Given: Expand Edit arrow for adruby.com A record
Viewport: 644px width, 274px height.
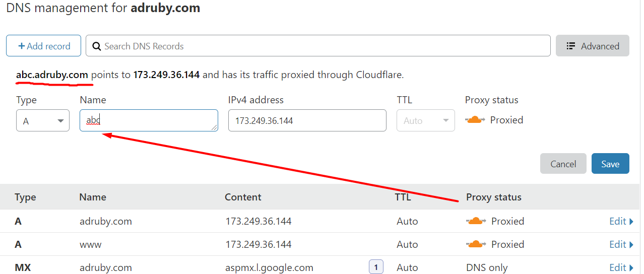Looking at the screenshot, I should 631,221.
